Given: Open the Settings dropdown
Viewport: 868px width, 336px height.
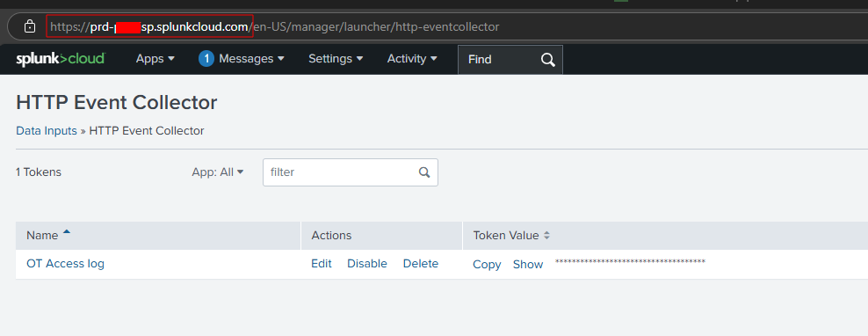Looking at the screenshot, I should click(336, 59).
